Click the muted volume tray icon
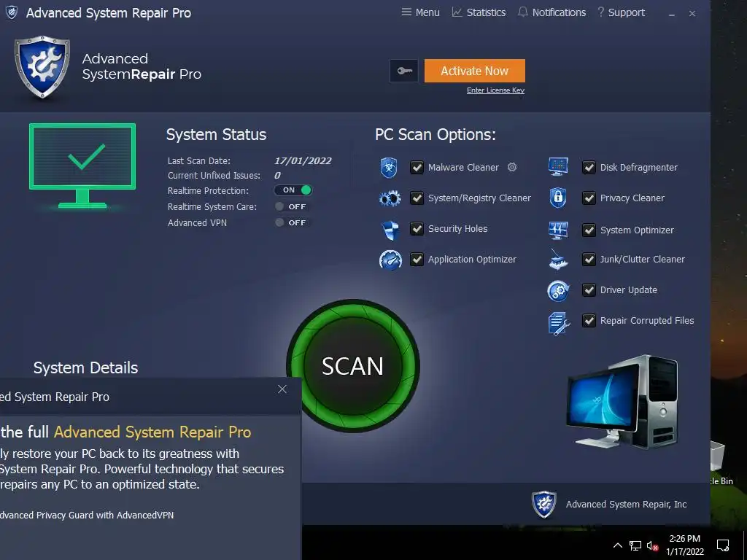 coord(653,545)
